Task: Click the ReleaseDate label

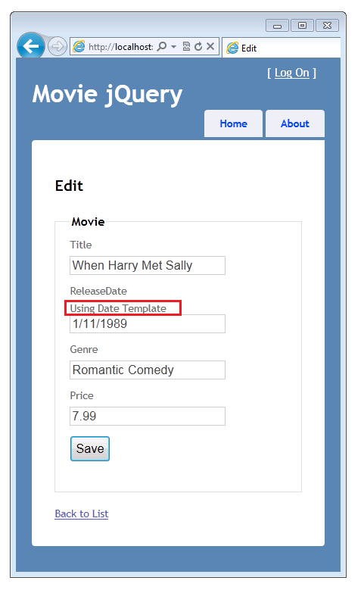Action: pyautogui.click(x=98, y=292)
